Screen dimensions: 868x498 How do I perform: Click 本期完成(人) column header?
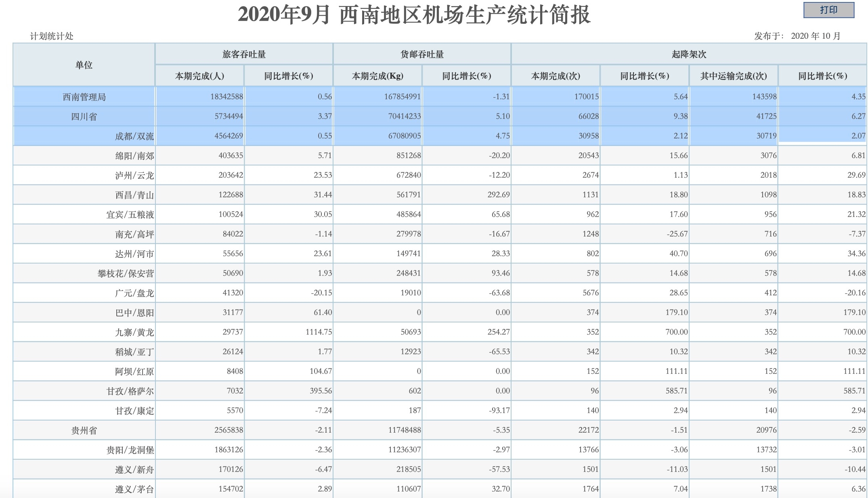(199, 76)
